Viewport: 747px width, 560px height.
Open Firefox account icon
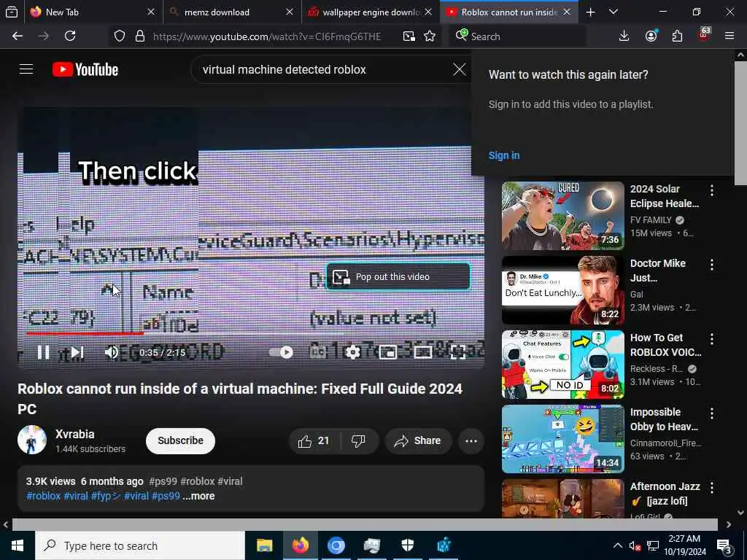[651, 36]
